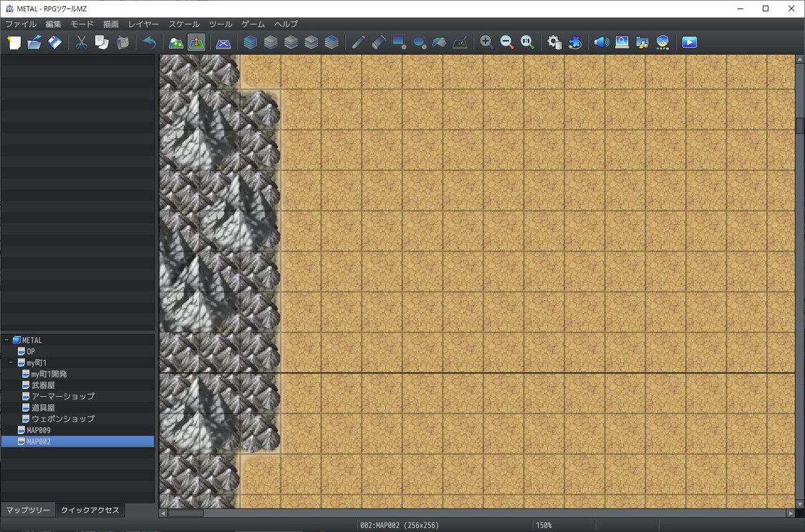Select the colored automatic layer icon
The height and width of the screenshot is (532, 805).
pos(250,42)
